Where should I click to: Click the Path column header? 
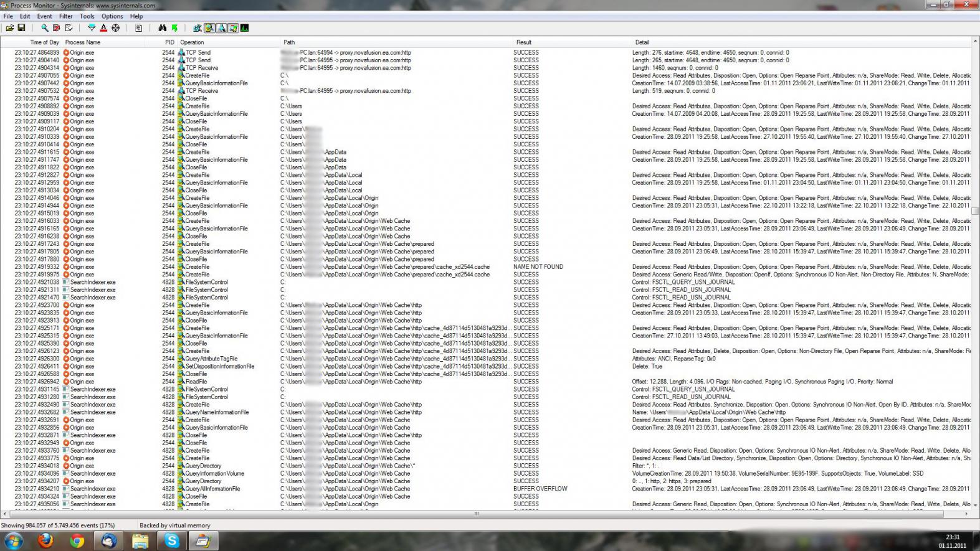coord(397,42)
